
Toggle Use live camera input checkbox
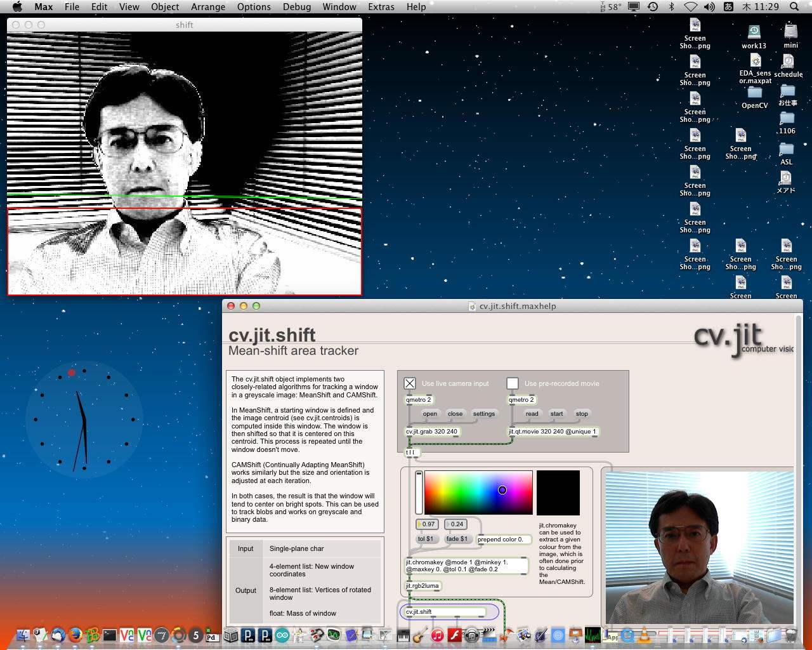point(410,383)
